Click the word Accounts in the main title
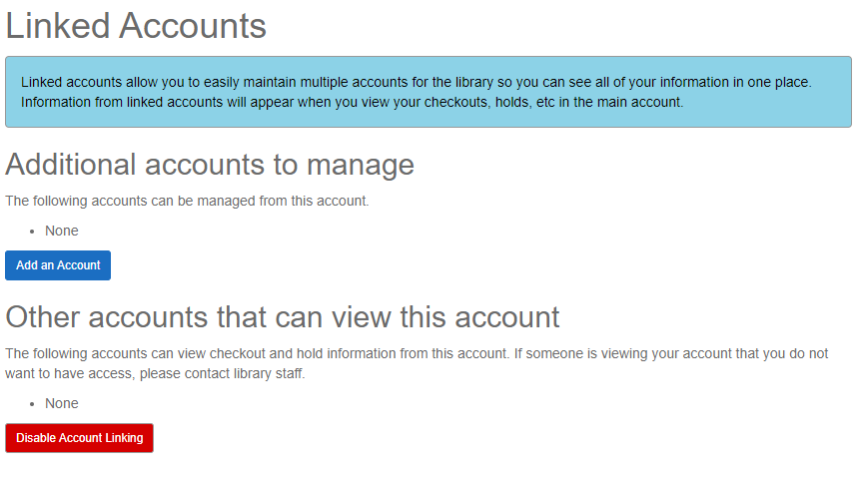Screen dimensions: 868x477 click(x=193, y=25)
